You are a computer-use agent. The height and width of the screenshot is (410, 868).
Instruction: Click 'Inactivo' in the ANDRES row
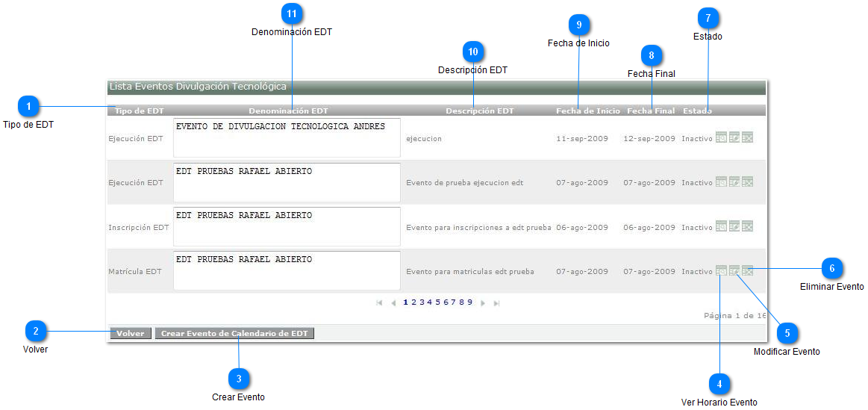point(697,138)
